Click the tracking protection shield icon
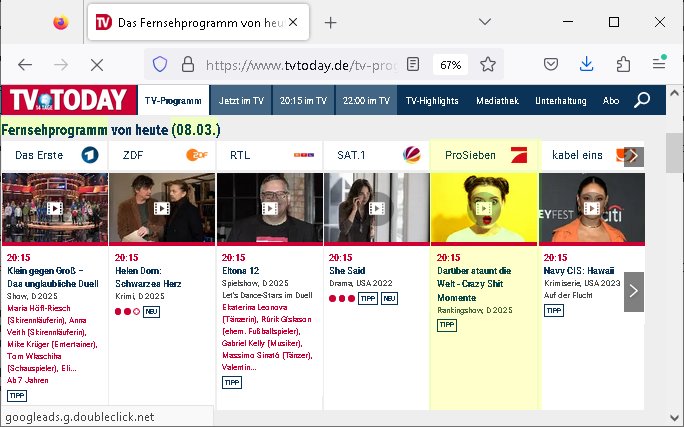The width and height of the screenshot is (684, 427). tap(160, 65)
